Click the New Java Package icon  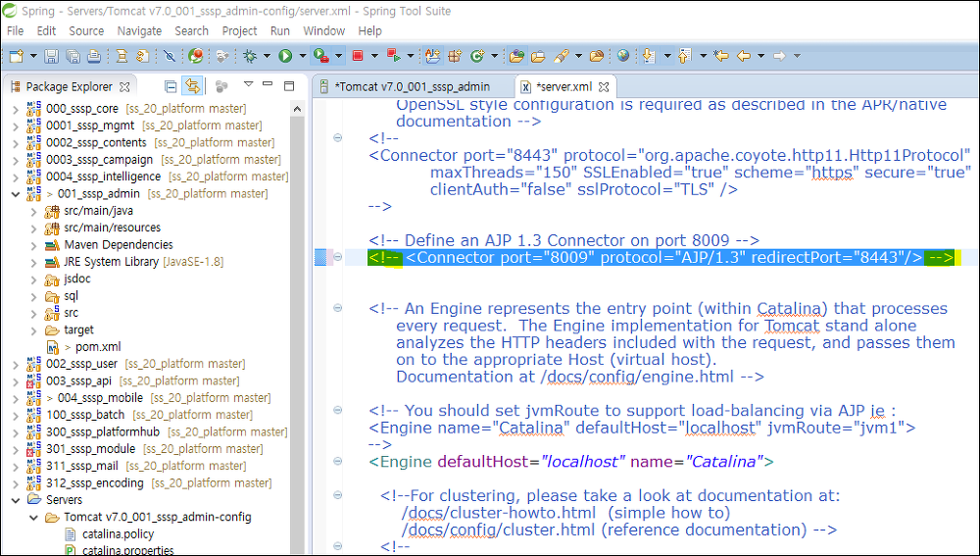point(455,56)
